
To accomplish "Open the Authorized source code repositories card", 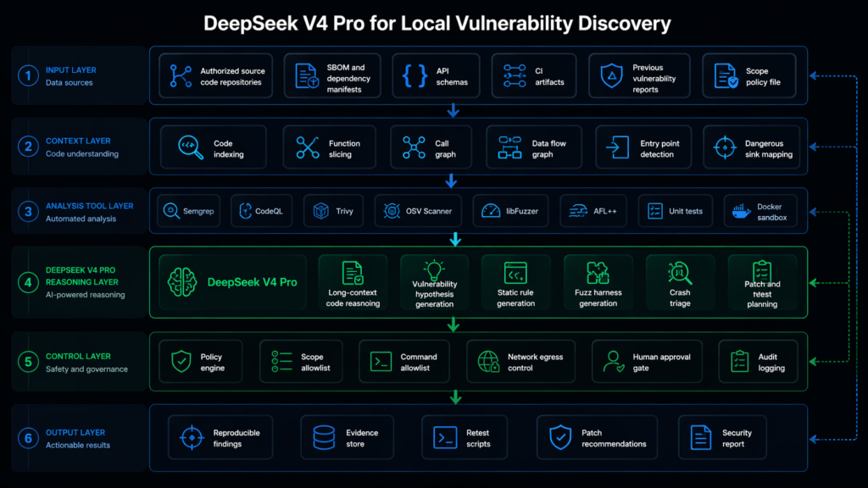I will click(x=215, y=77).
